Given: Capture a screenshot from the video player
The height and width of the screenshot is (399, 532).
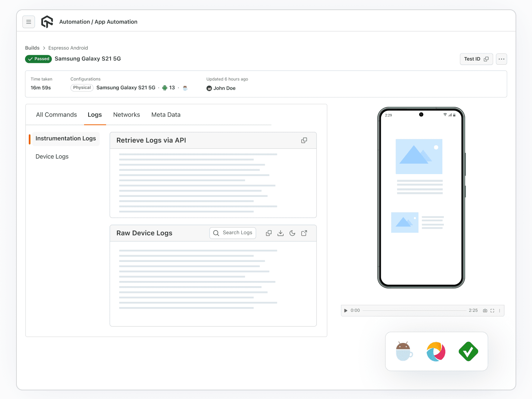Looking at the screenshot, I should 485,310.
